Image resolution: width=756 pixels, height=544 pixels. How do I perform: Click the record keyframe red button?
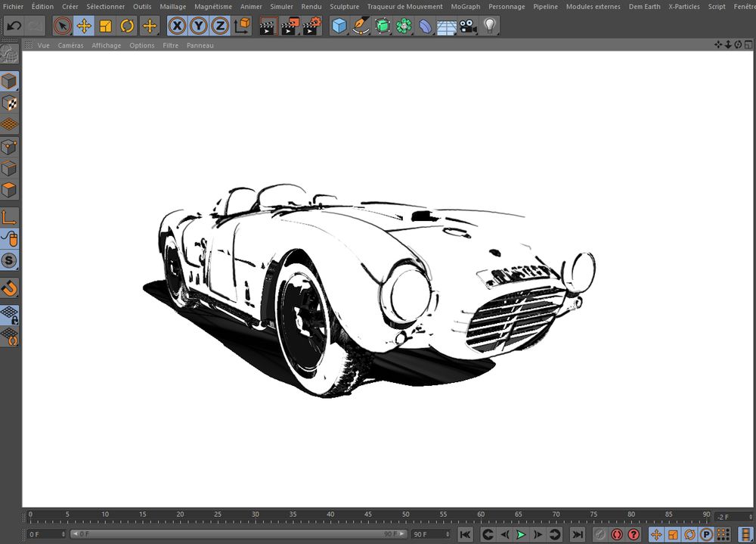pyautogui.click(x=617, y=534)
